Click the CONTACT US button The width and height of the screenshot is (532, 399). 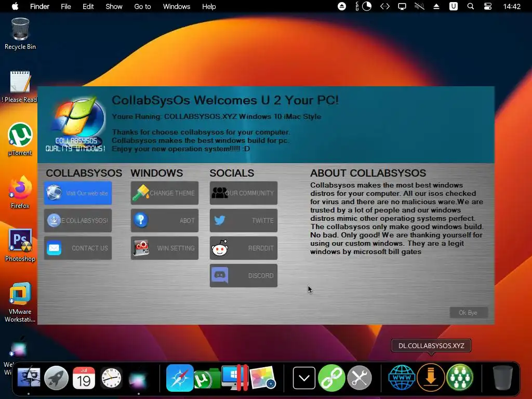[x=78, y=248]
